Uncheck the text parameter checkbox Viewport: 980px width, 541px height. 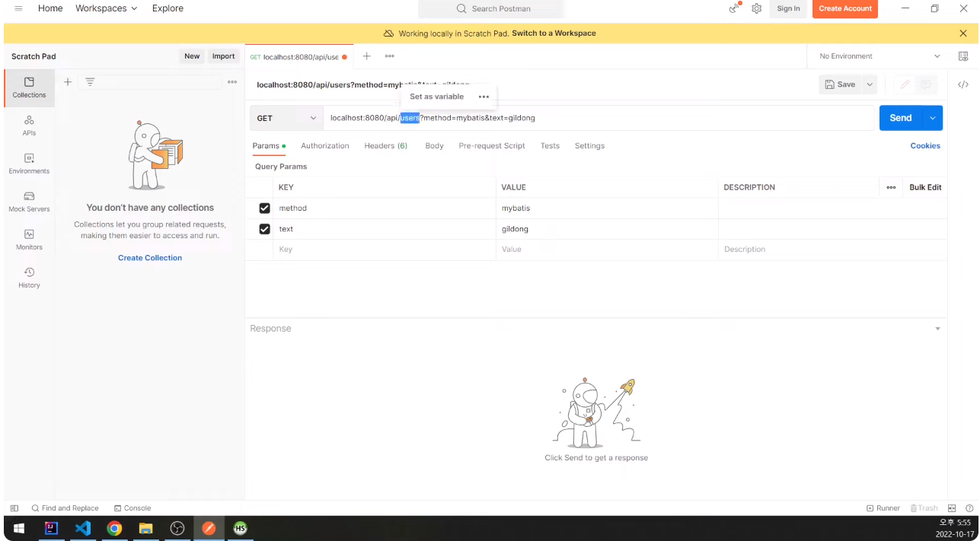pyautogui.click(x=264, y=229)
